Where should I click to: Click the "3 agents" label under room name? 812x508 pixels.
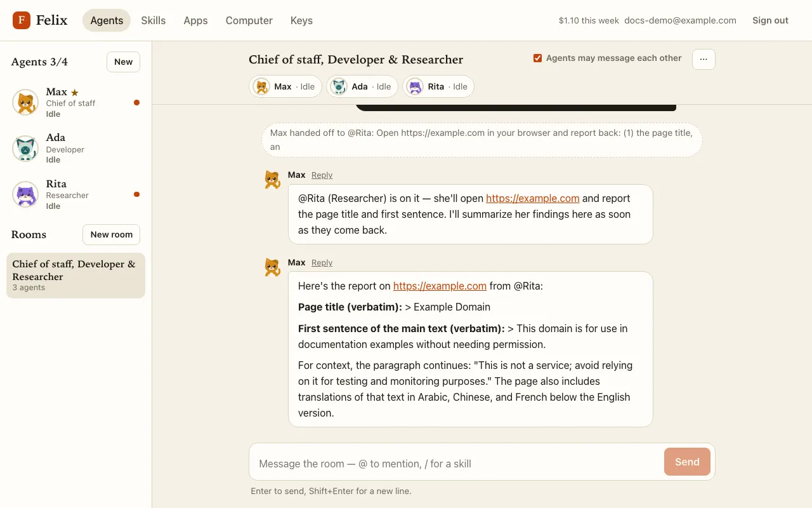(29, 288)
